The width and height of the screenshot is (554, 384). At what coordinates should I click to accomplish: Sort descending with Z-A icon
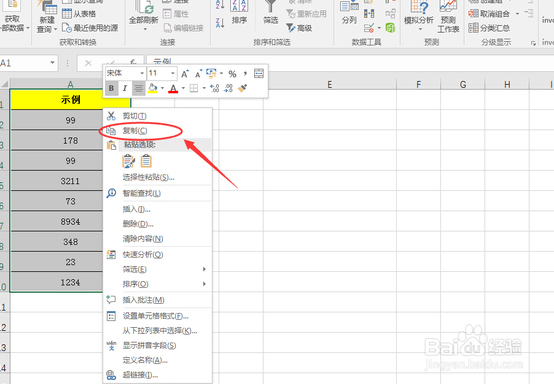(220, 23)
